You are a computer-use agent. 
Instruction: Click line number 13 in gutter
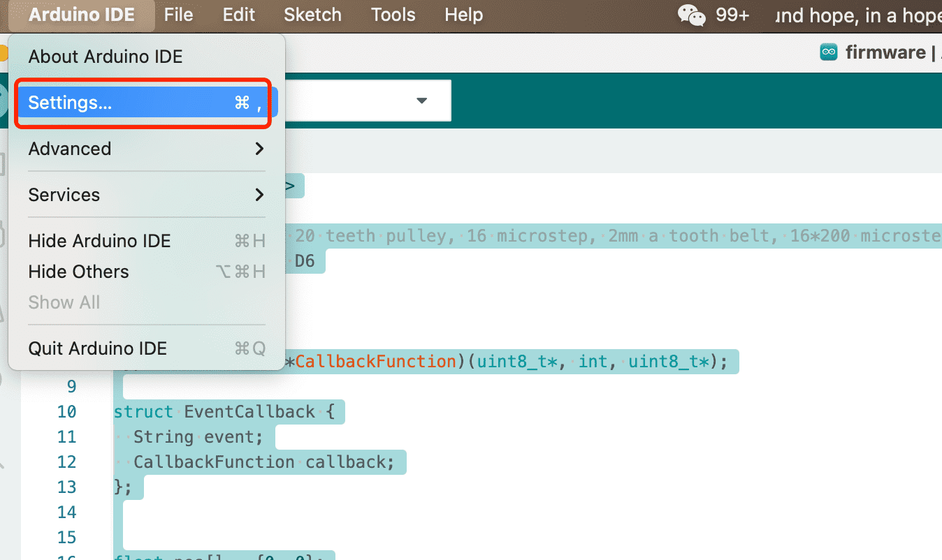point(66,487)
